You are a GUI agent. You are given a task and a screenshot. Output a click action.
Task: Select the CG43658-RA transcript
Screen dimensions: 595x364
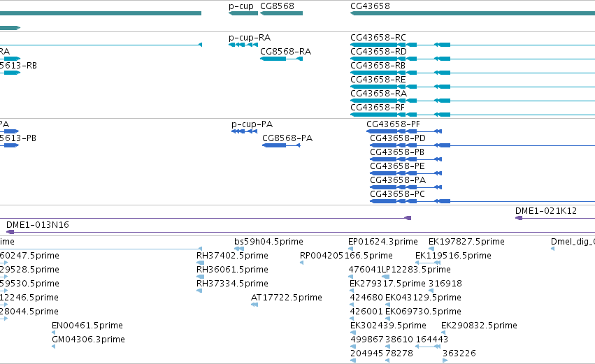click(x=378, y=94)
